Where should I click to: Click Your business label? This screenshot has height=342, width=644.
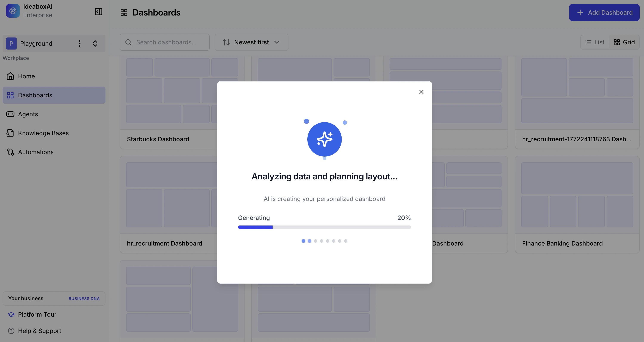pos(26,298)
